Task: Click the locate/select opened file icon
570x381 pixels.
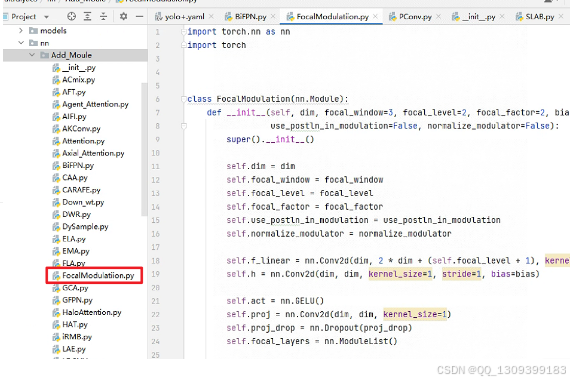Action: [x=72, y=16]
